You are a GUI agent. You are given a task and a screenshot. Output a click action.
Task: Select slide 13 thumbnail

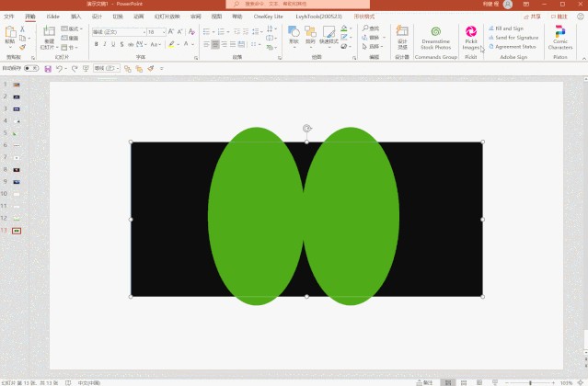pos(17,231)
